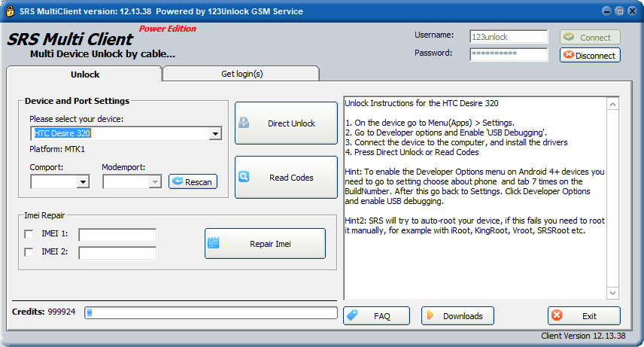The image size is (644, 347).
Task: Enable the IMEI 2 checkbox
Action: (x=29, y=252)
